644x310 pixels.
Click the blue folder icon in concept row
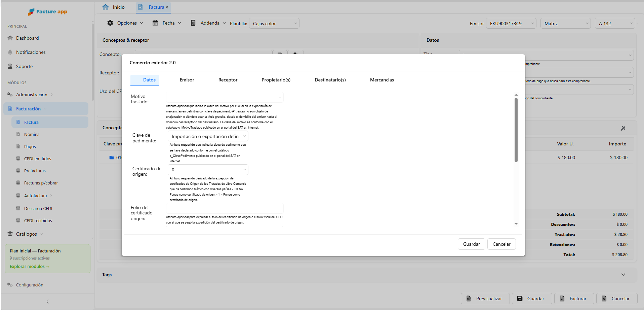[x=112, y=158]
